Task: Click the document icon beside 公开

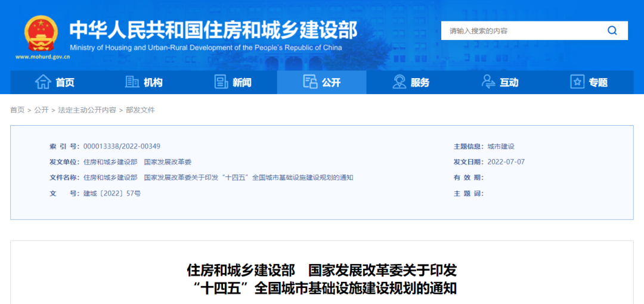Action: pyautogui.click(x=310, y=82)
